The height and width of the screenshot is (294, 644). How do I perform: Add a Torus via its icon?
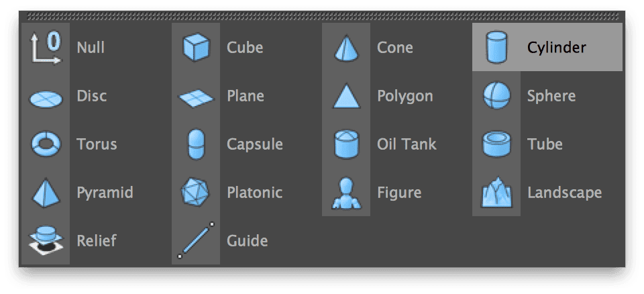coord(46,144)
